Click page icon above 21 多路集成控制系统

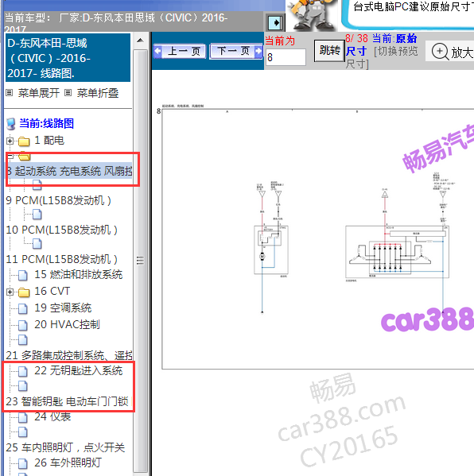23,340
